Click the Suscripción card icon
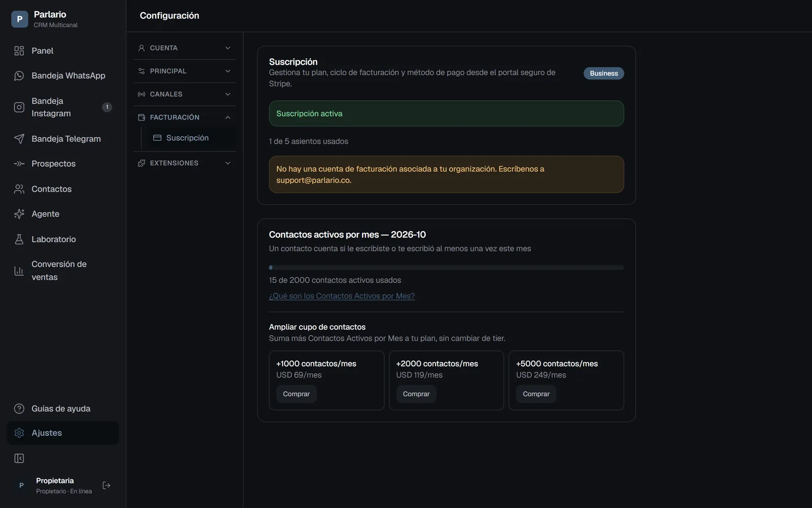812x508 pixels. tap(157, 138)
